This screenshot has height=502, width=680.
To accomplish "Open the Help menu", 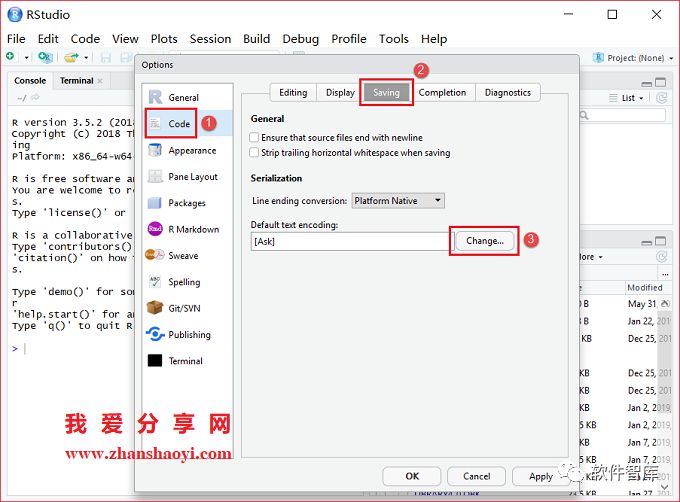I will click(434, 39).
